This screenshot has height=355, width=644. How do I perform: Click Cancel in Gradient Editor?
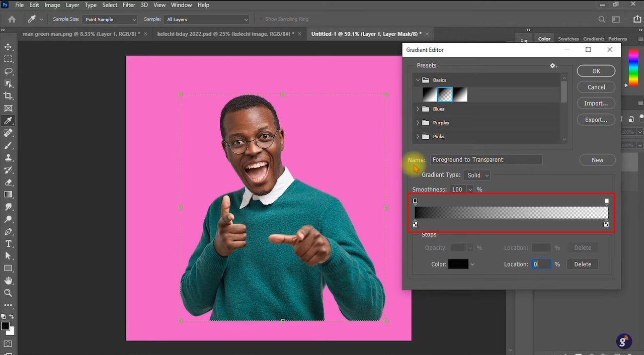click(x=596, y=87)
